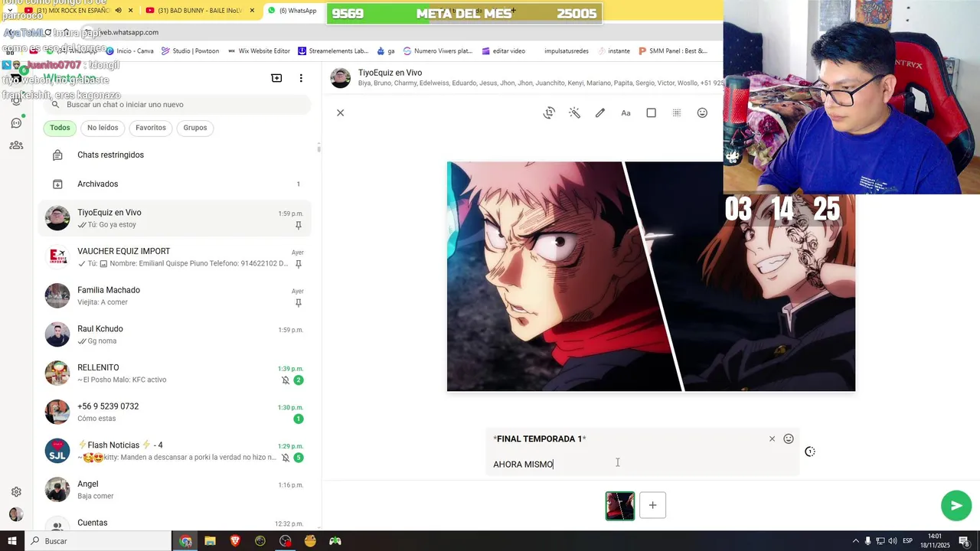The height and width of the screenshot is (551, 980).
Task: Select the Todos filter tab
Action: click(x=60, y=128)
